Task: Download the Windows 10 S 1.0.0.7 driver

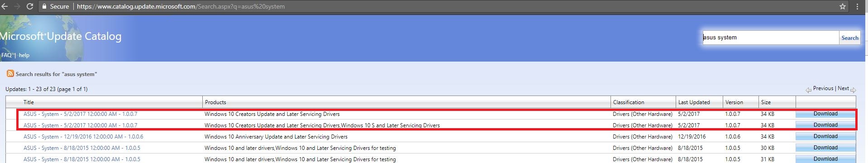Action: [825, 125]
